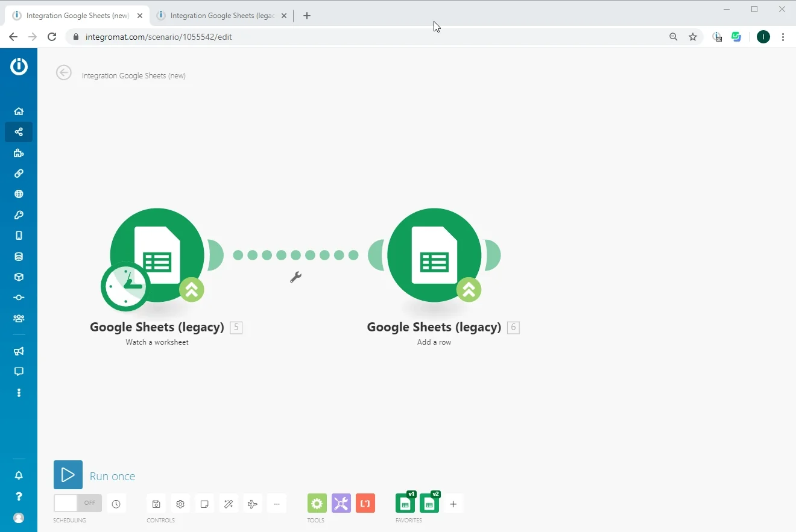
Task: Open the purple Tools icon
Action: [341, 503]
